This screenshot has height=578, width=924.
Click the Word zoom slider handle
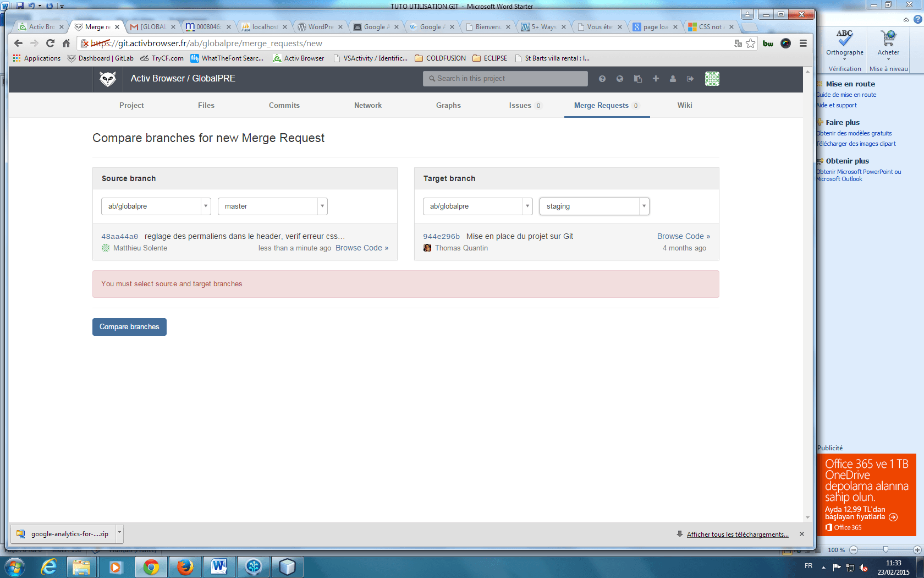pyautogui.click(x=886, y=550)
